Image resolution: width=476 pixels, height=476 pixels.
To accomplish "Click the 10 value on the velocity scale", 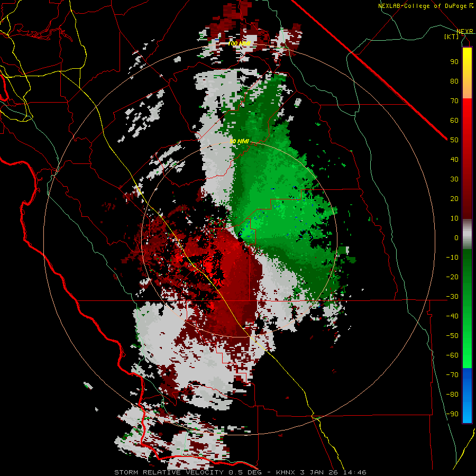I will click(454, 218).
